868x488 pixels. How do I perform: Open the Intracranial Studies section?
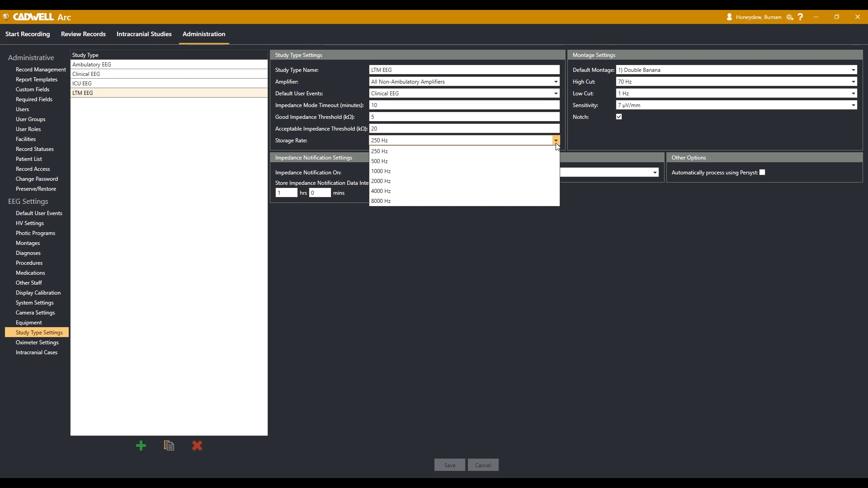pos(144,34)
